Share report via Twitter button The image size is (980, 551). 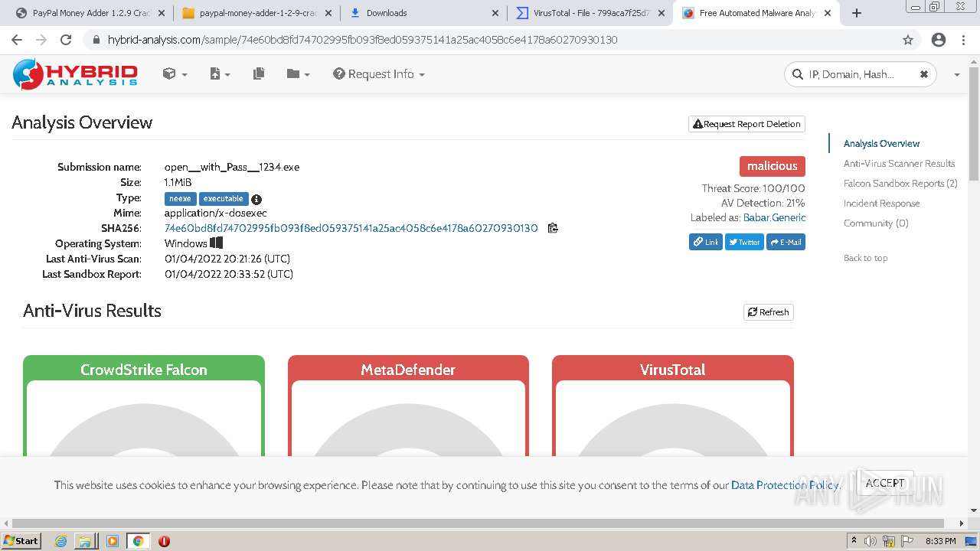coord(744,242)
